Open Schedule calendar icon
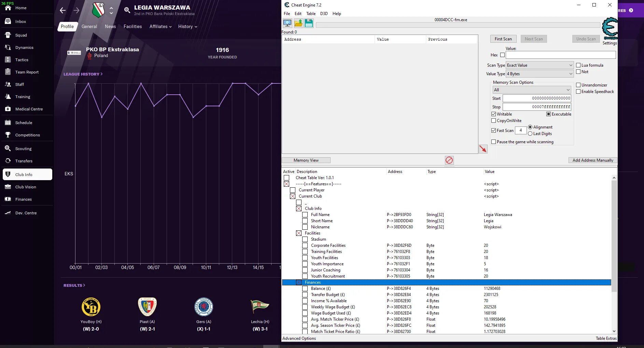 tap(8, 122)
